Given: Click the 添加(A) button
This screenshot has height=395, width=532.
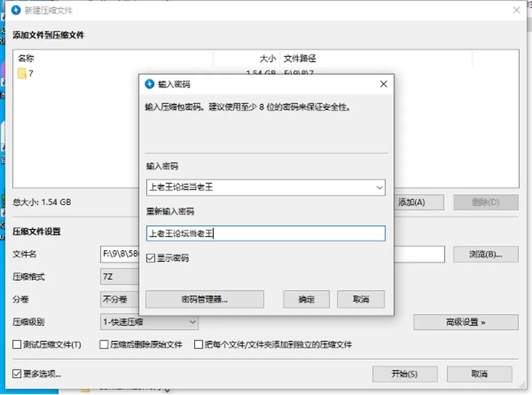Looking at the screenshot, I should coord(419,202).
